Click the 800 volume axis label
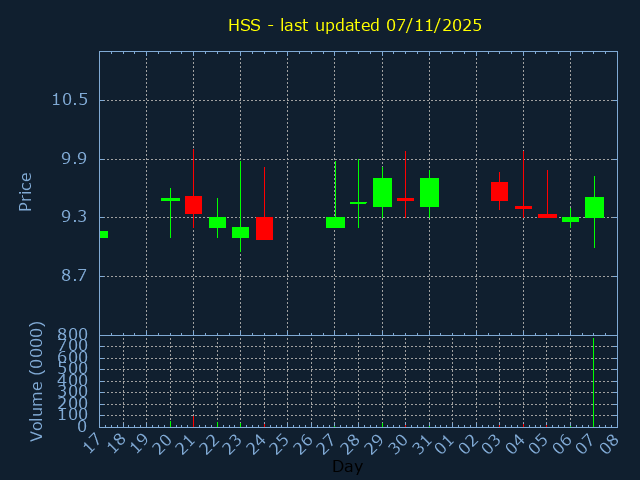The height and width of the screenshot is (480, 640). point(72,334)
